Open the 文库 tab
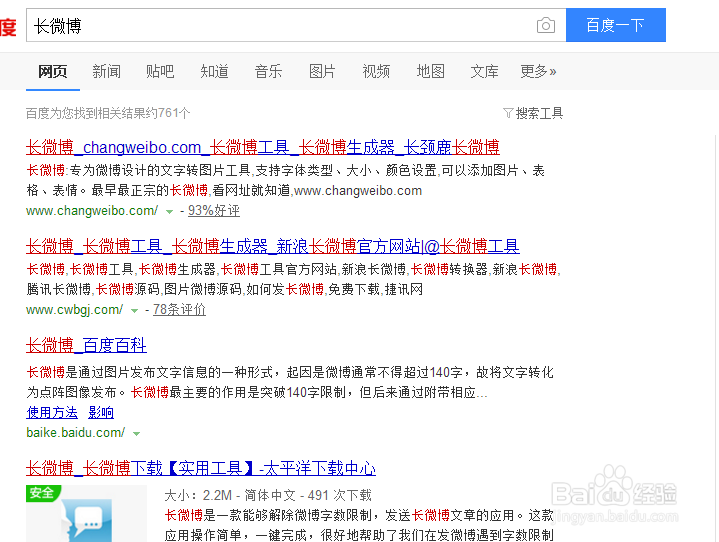The height and width of the screenshot is (542, 719). click(x=484, y=71)
